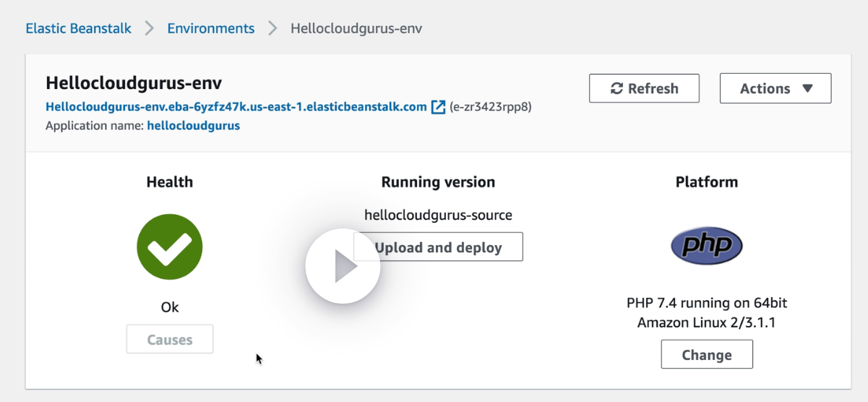The height and width of the screenshot is (402, 868).
Task: Select the hellocloudgurus-source version label
Action: (438, 215)
